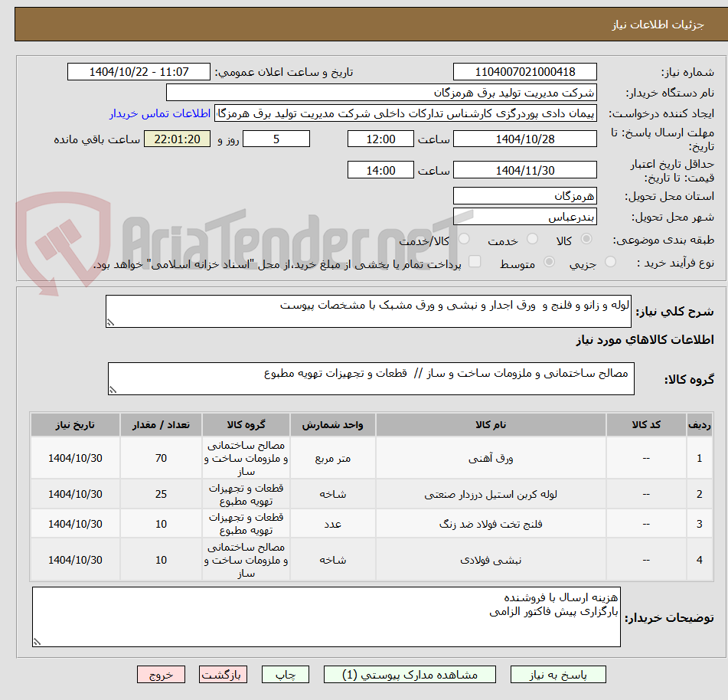The height and width of the screenshot is (700, 728).
Task: Click the price validity date 1404/11/30
Action: [524, 170]
